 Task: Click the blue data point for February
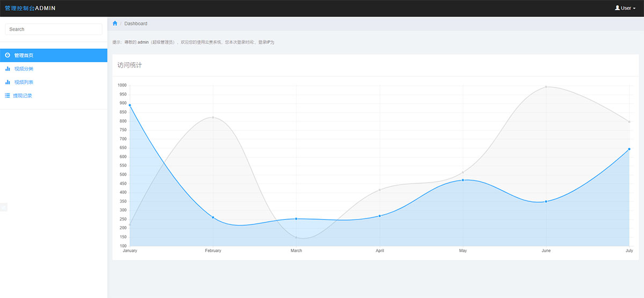point(213,217)
